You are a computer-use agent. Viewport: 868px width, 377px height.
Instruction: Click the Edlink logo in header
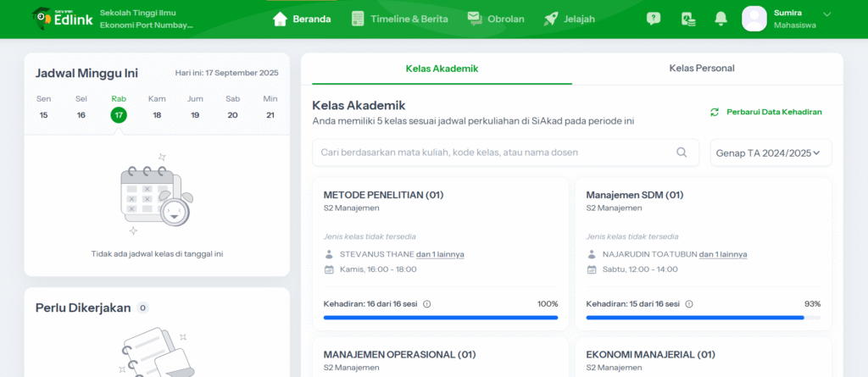point(59,19)
